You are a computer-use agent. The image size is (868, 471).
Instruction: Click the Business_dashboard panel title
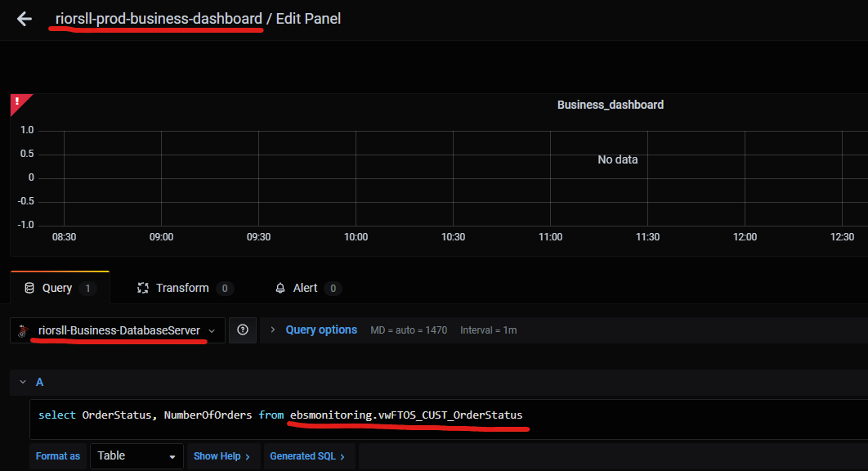pos(610,105)
